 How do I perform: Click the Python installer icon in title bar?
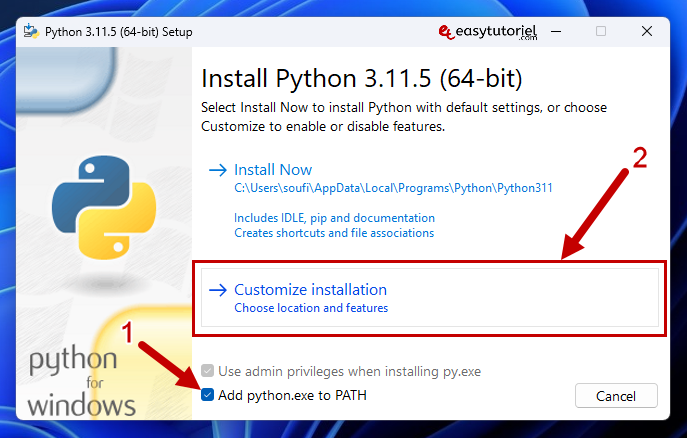[32, 32]
